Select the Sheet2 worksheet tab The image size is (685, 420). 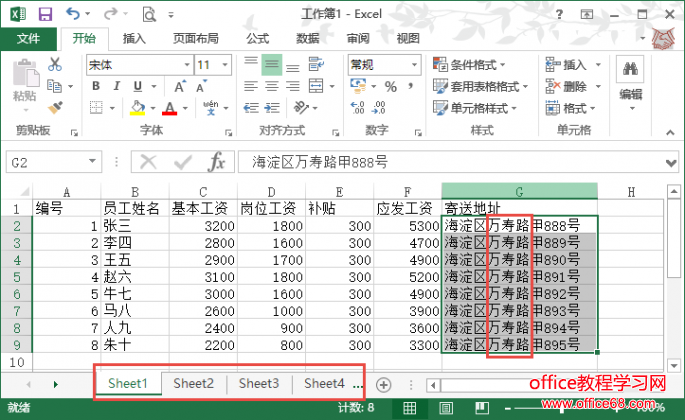coord(194,384)
